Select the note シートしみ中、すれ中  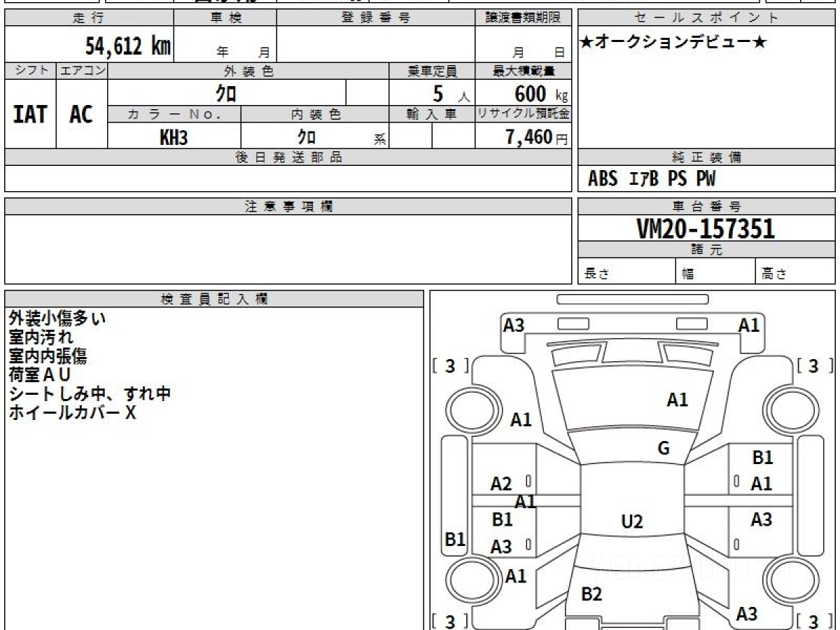[90, 394]
